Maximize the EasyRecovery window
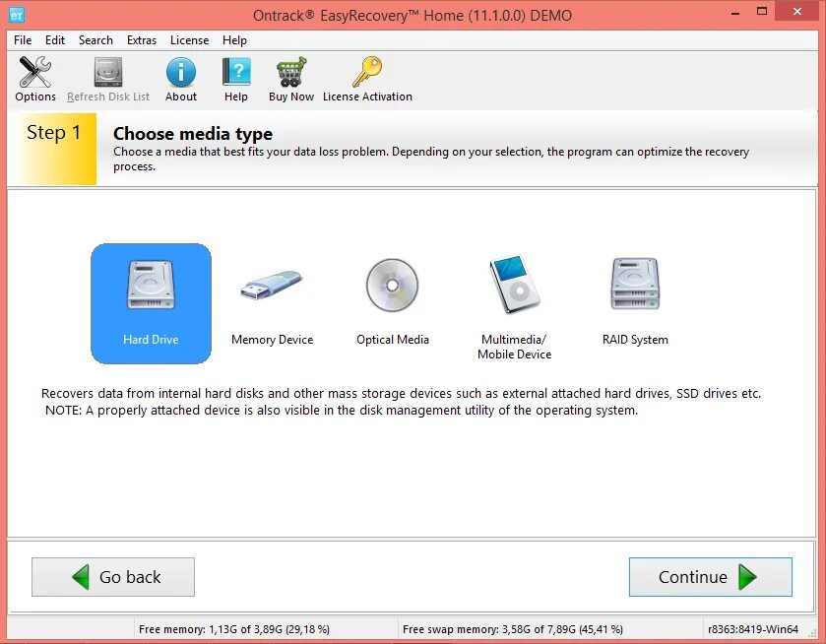826x644 pixels. click(x=762, y=11)
